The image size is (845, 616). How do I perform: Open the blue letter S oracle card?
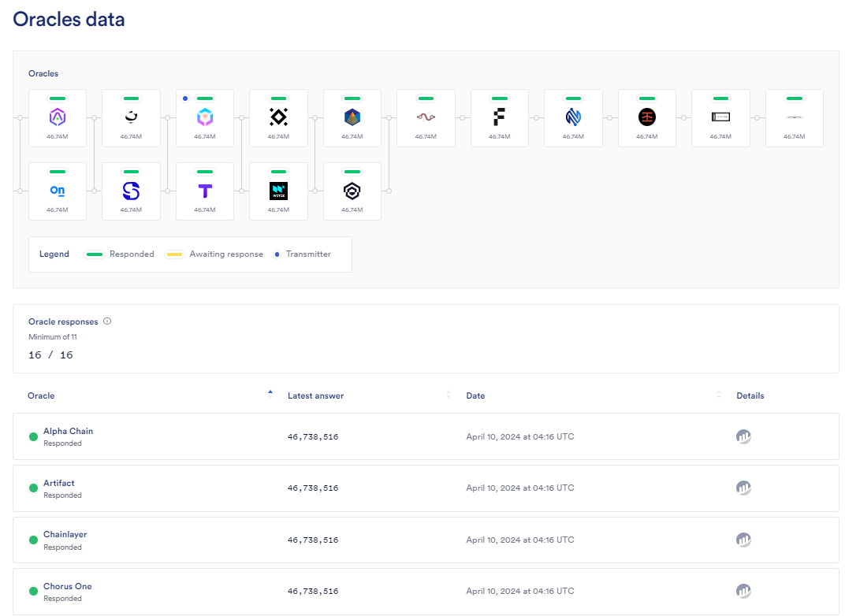(131, 191)
